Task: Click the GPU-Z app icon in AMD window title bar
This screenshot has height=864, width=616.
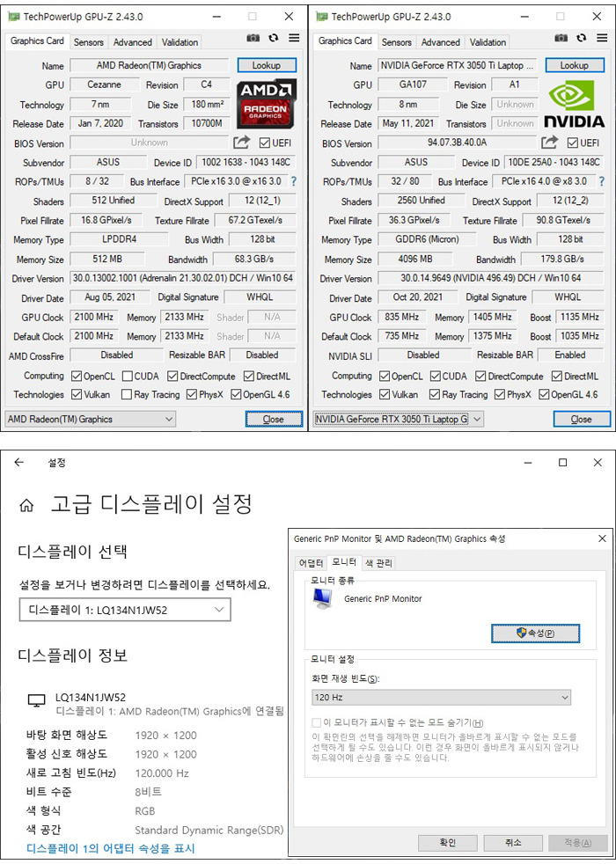Action: pyautogui.click(x=14, y=17)
